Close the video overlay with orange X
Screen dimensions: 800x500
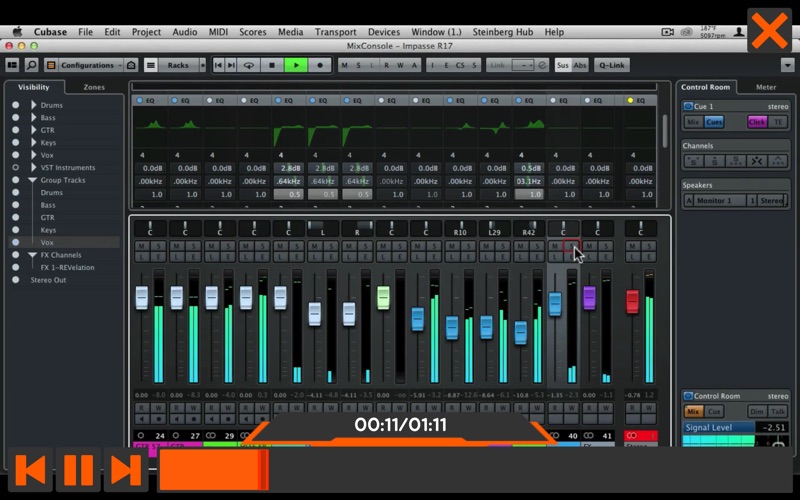pos(769,30)
